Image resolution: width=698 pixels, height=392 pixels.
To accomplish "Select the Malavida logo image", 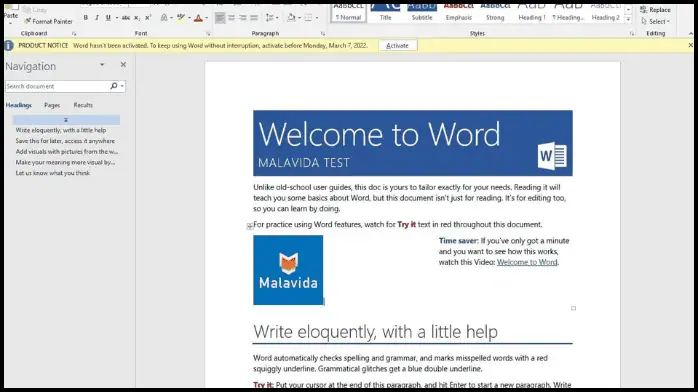I will tap(288, 270).
